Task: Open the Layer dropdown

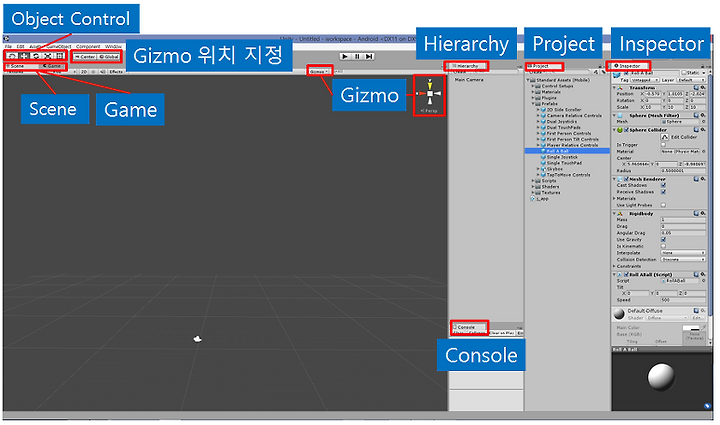Action: click(x=691, y=80)
